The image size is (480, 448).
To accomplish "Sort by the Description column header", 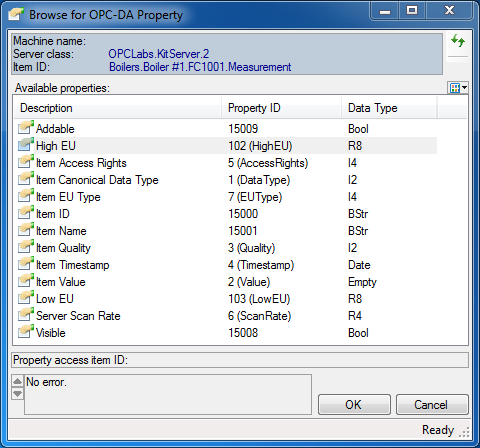I will point(118,108).
